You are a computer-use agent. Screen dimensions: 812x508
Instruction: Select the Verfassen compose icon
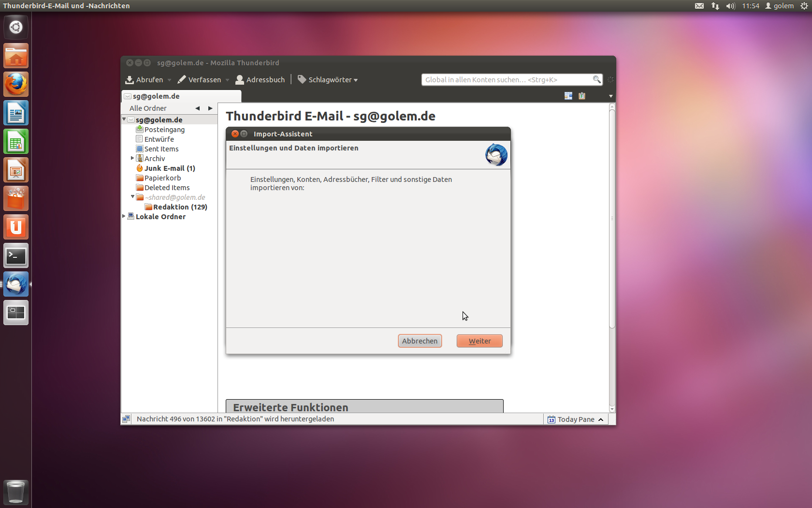pyautogui.click(x=181, y=79)
